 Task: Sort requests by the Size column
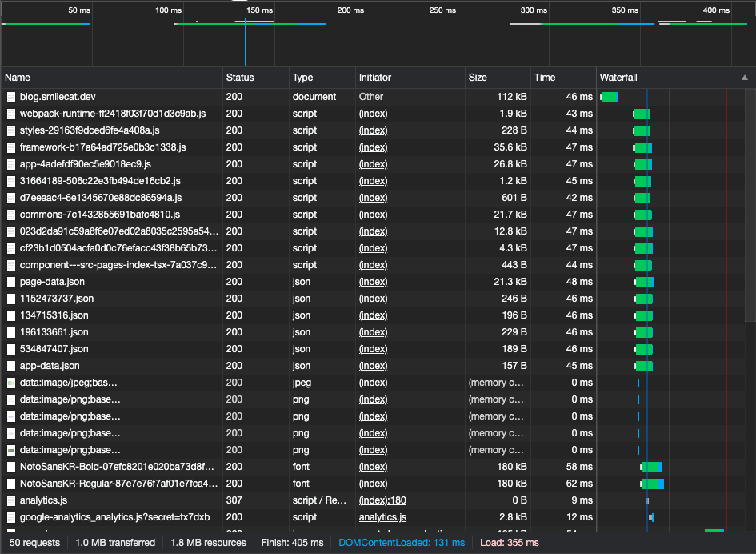click(478, 78)
